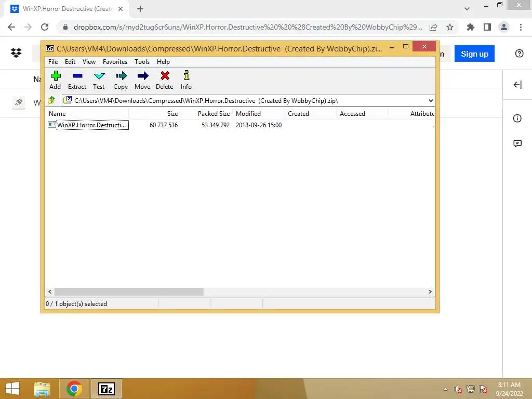Viewport: 532px width, 399px height.
Task: Collapse the Dropbox sidebar arrow icon
Action: [517, 85]
